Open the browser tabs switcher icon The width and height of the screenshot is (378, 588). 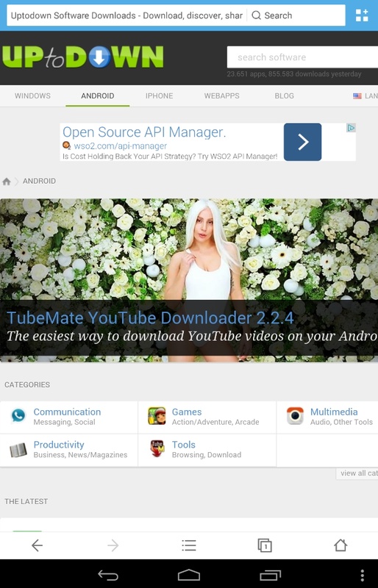point(265,545)
